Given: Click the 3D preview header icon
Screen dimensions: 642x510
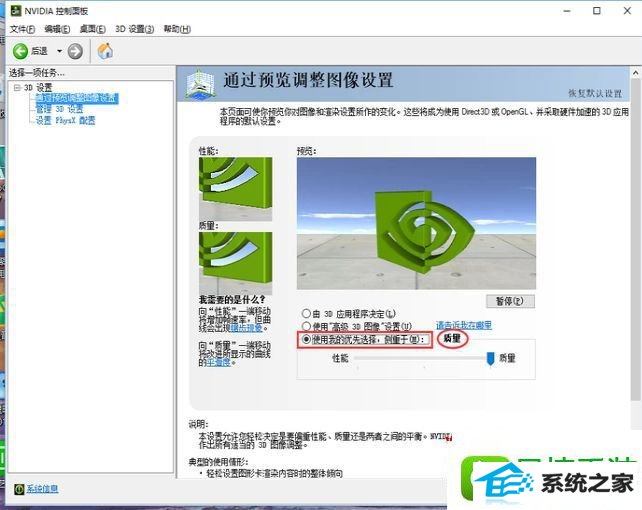Looking at the screenshot, I should [x=199, y=84].
